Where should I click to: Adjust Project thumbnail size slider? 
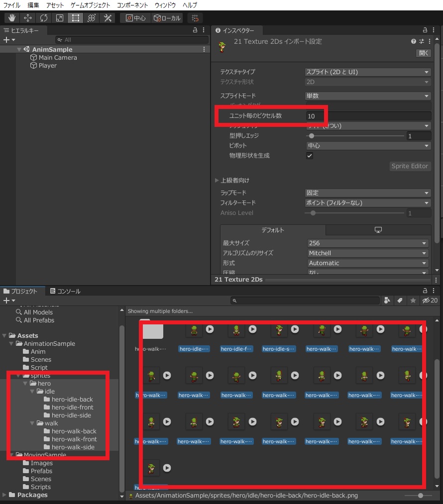pyautogui.click(x=420, y=496)
